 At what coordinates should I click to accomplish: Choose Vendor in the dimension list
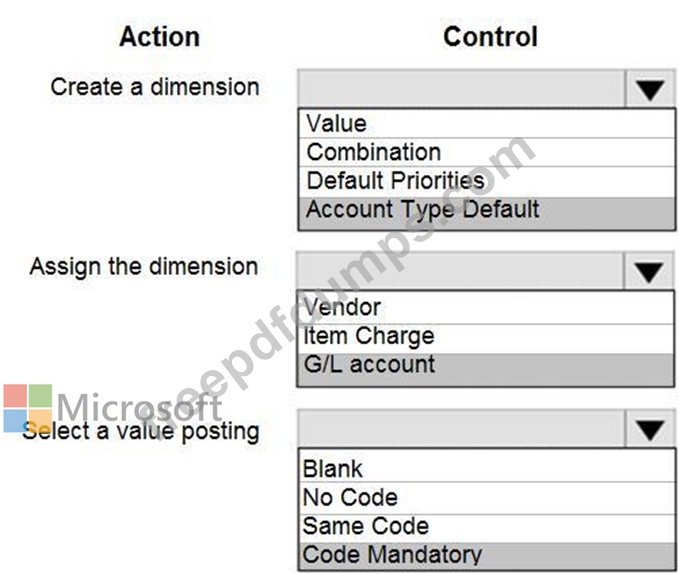point(342,307)
